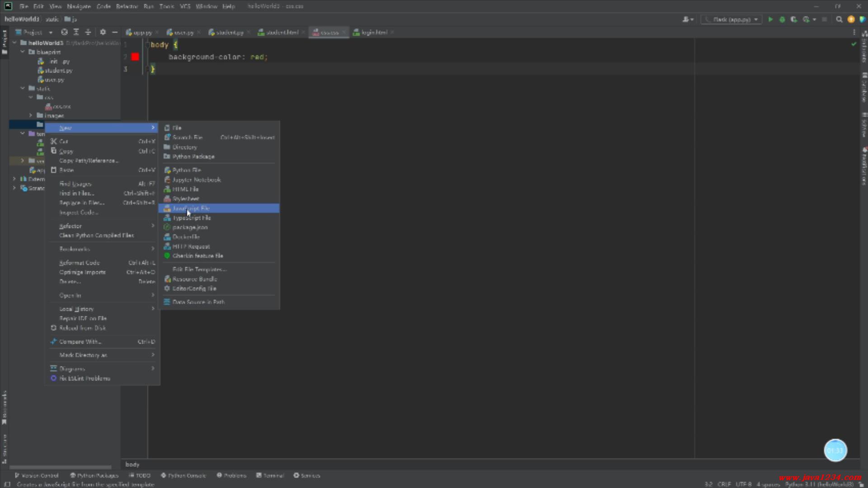Click Copy Path/Reference in context menu
868x488 pixels.
(x=103, y=161)
